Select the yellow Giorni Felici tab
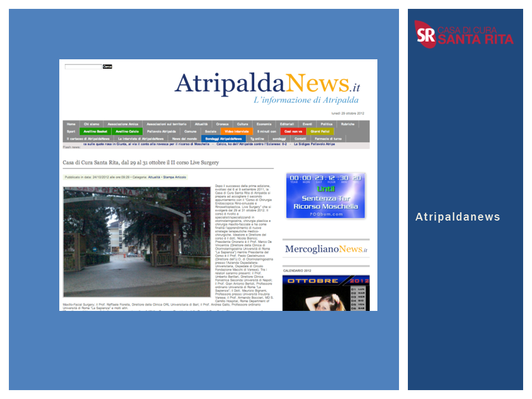This screenshot has width=532, height=399. pos(320,131)
